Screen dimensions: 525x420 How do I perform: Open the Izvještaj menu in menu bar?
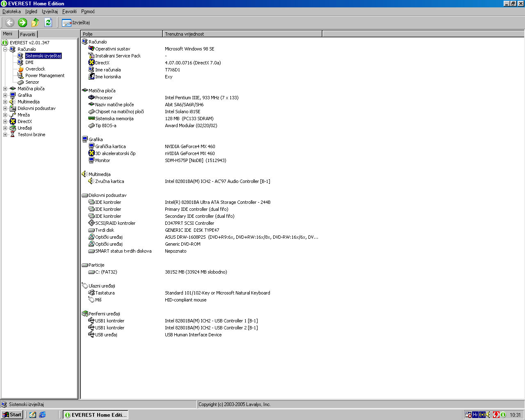click(x=50, y=11)
